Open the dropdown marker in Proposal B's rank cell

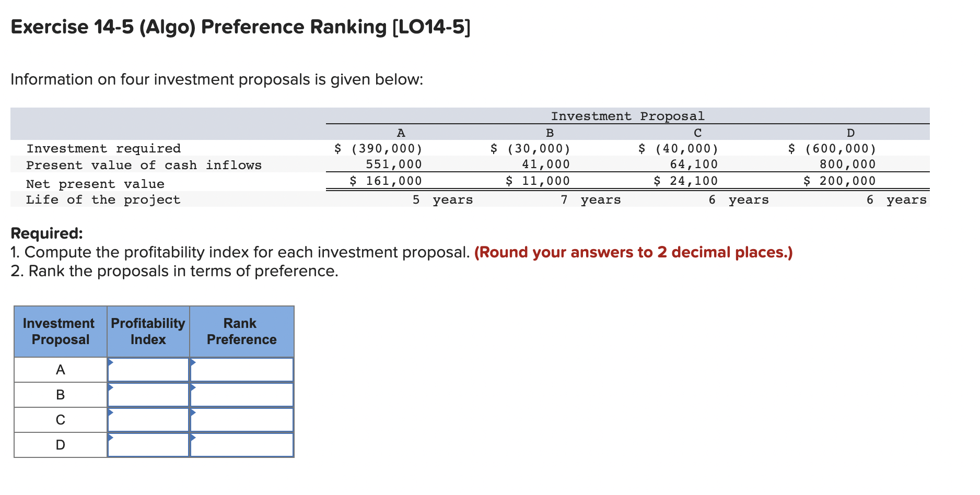pos(193,387)
